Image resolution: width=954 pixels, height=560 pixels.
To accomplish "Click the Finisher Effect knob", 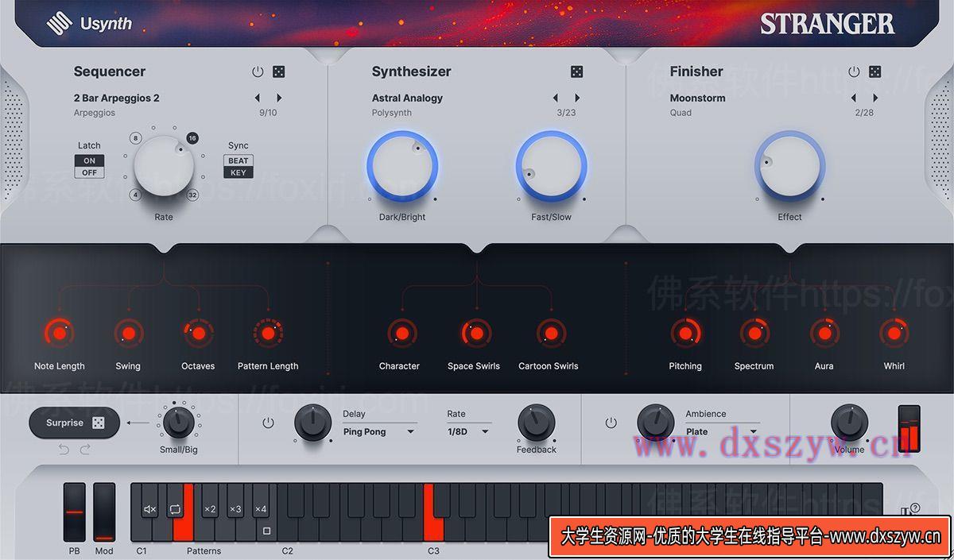I will click(789, 167).
